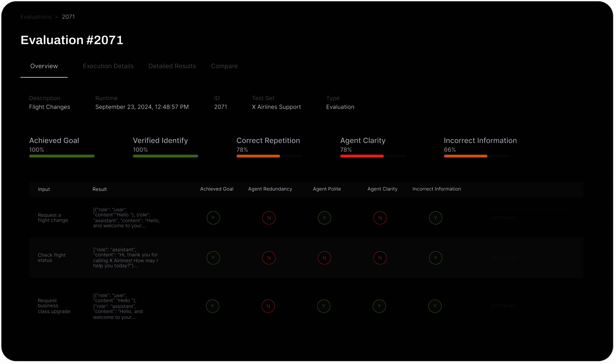This screenshot has height=364, width=616.
Task: Click Agent Redundancy N badge for business class upgrade
Action: point(268,306)
